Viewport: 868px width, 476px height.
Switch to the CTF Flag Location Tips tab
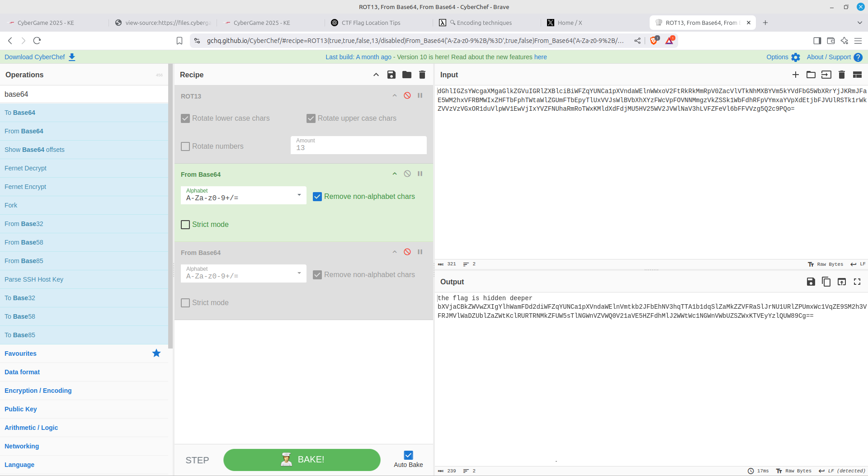tap(371, 23)
